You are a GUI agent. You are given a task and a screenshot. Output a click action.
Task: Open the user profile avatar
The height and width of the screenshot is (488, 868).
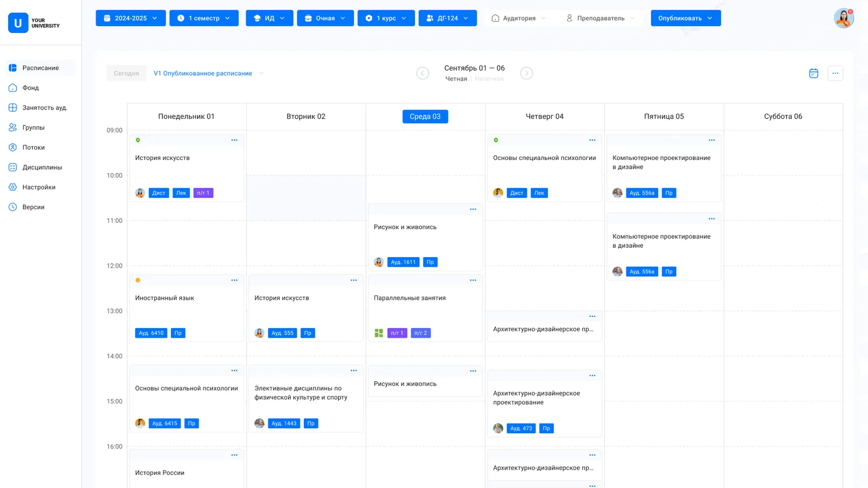pos(844,18)
